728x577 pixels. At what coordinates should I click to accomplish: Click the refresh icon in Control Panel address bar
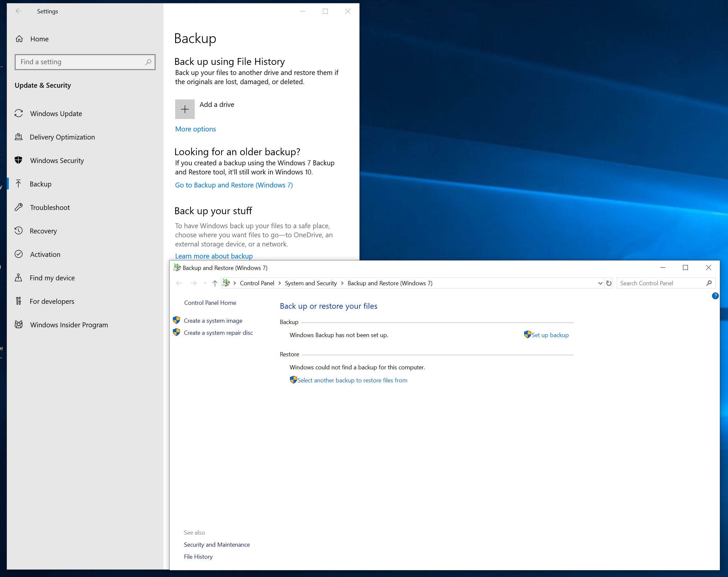(x=609, y=283)
